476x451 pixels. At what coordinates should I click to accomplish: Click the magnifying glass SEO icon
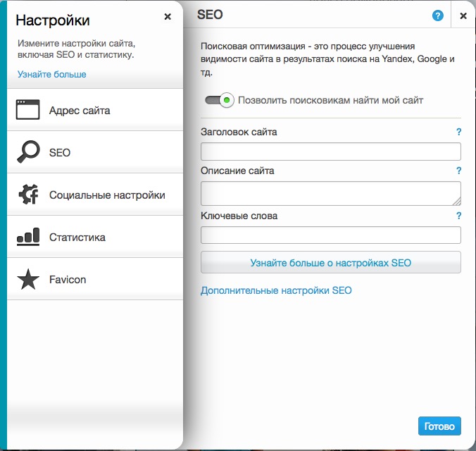pos(28,152)
